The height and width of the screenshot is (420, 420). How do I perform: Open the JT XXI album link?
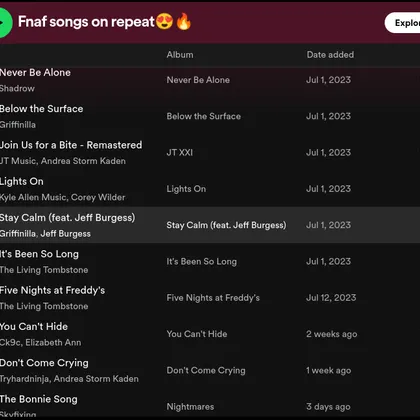[179, 153]
